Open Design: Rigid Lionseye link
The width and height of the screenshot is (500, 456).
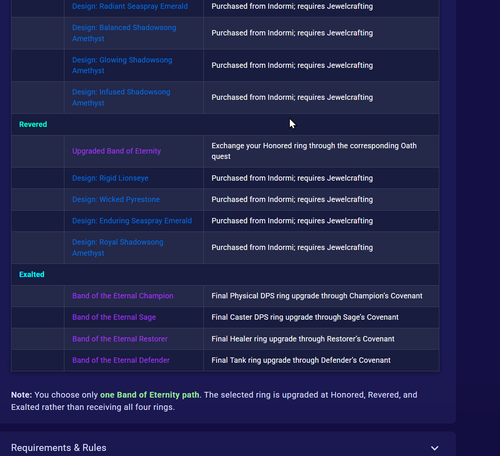click(110, 178)
